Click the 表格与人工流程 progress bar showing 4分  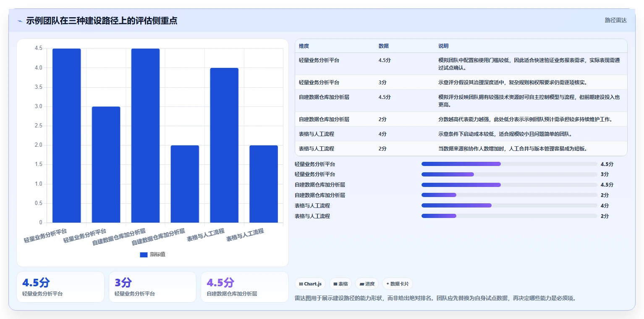(509, 205)
